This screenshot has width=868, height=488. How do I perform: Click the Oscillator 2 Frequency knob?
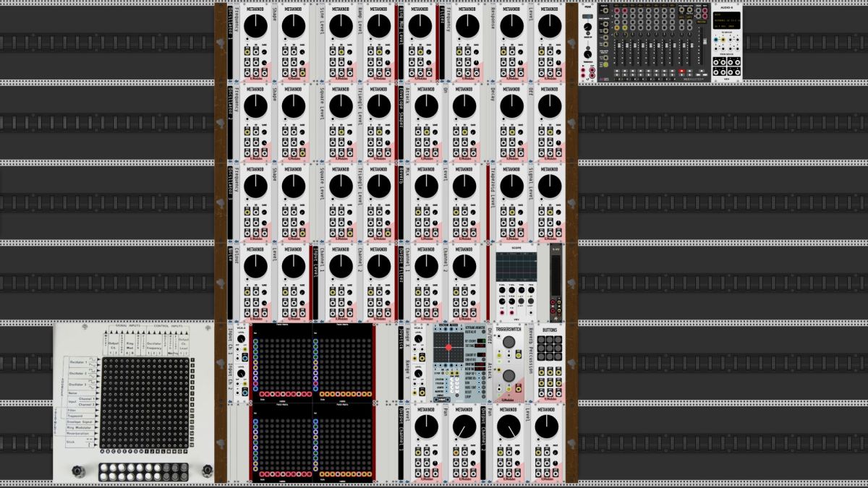255,107
